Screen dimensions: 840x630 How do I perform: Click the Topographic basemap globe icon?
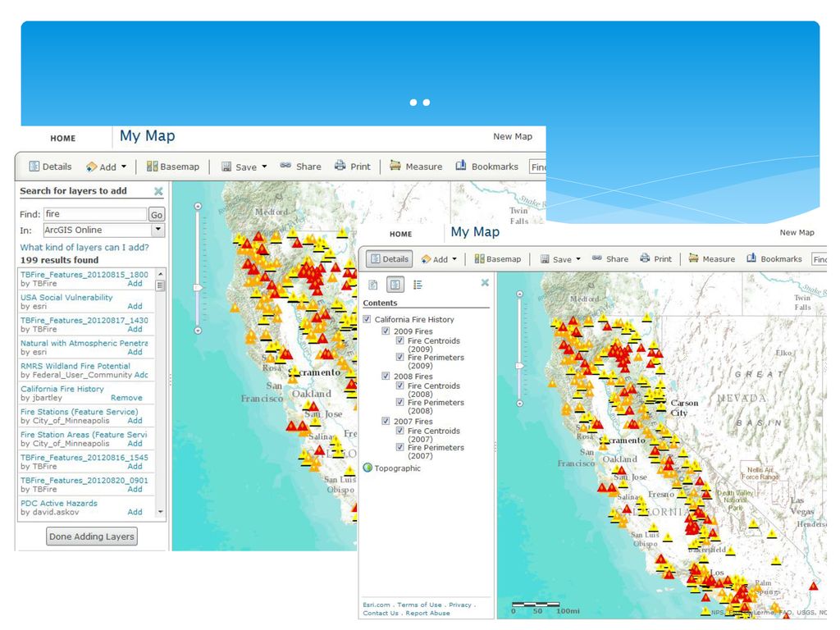(367, 468)
